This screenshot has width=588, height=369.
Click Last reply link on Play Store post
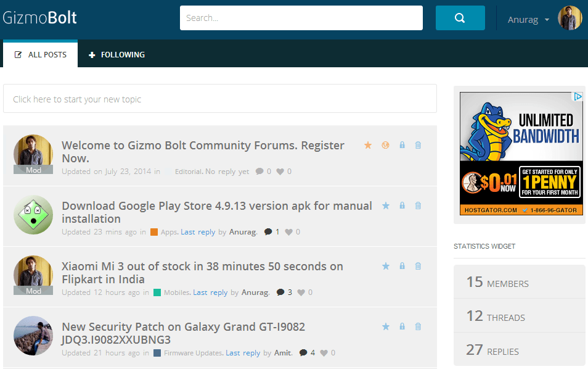[x=198, y=232]
